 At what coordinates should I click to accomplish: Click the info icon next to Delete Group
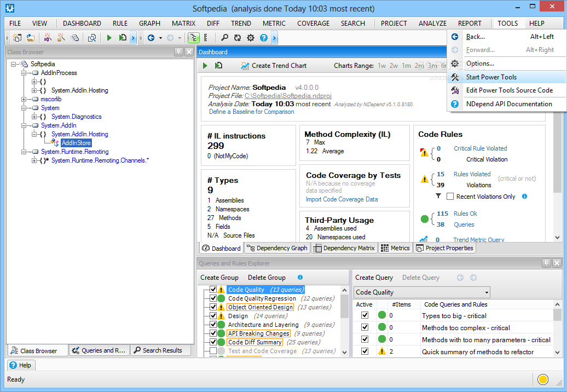300,278
